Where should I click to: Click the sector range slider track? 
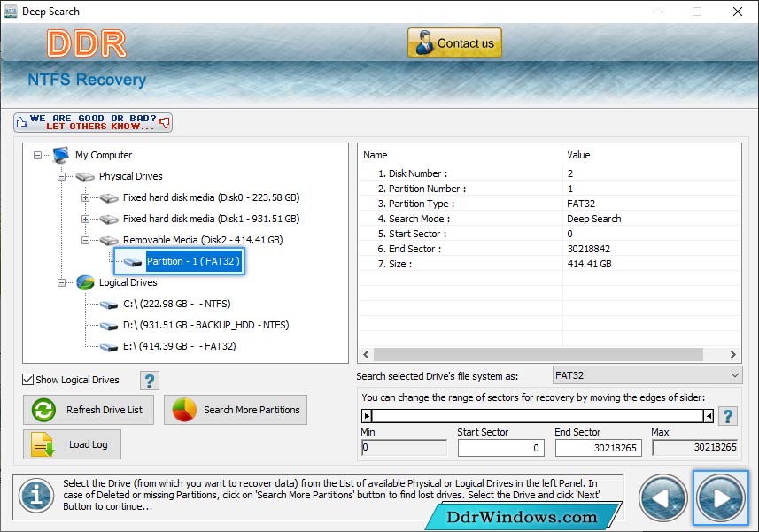[538, 415]
